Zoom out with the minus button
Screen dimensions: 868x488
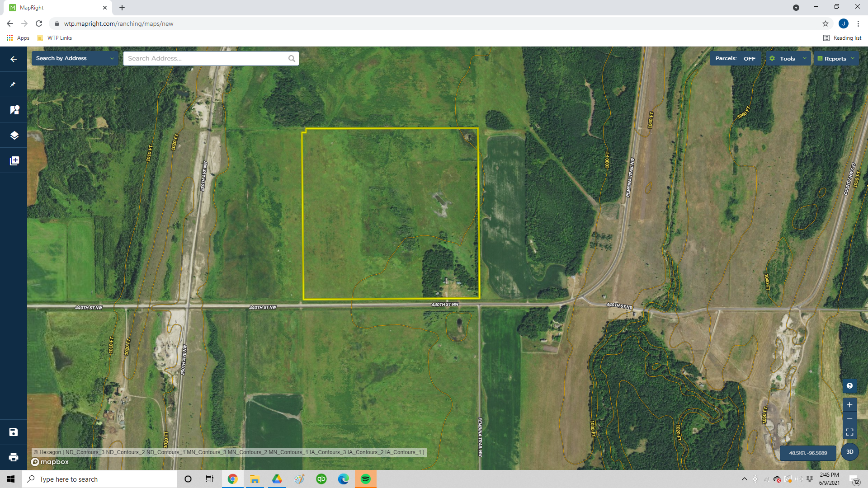849,418
